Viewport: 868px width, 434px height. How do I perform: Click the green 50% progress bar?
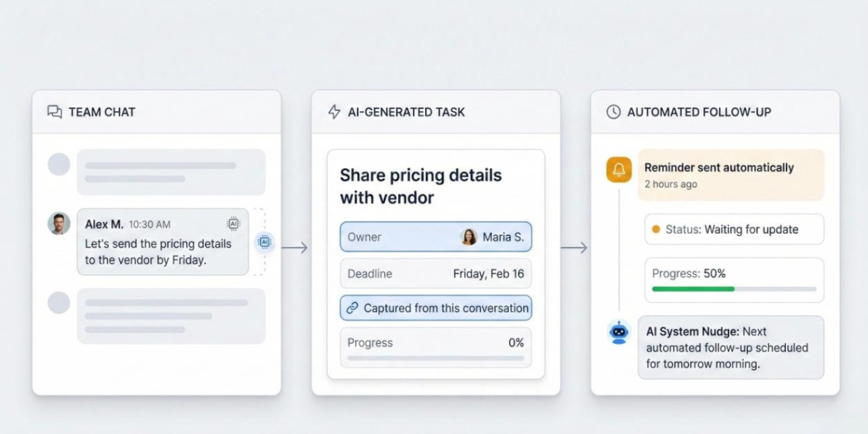tap(693, 289)
